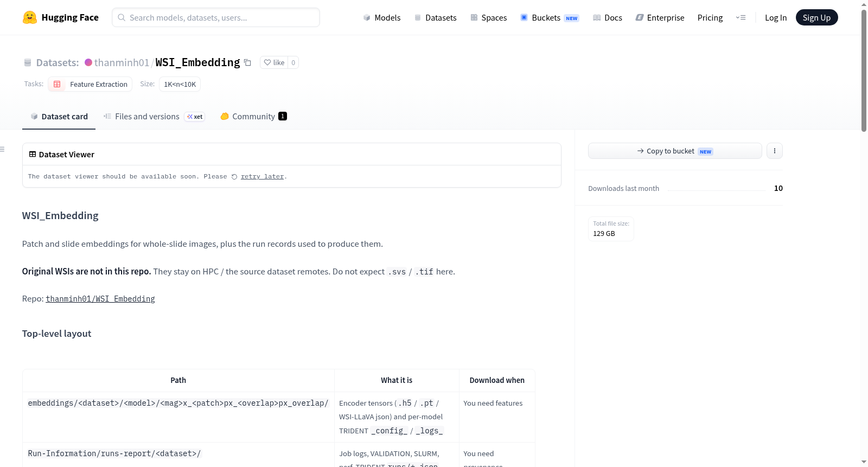Click the thanminh01 user avatar
Image resolution: width=868 pixels, height=467 pixels.
tap(88, 62)
